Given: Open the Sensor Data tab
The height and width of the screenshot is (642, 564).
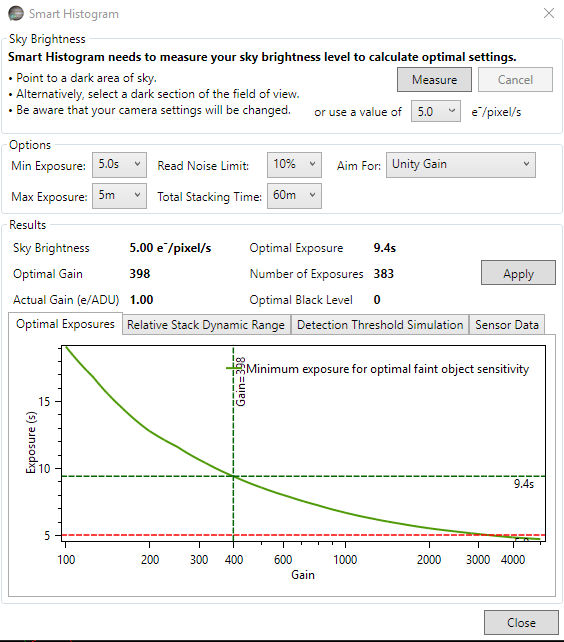Looking at the screenshot, I should click(507, 325).
